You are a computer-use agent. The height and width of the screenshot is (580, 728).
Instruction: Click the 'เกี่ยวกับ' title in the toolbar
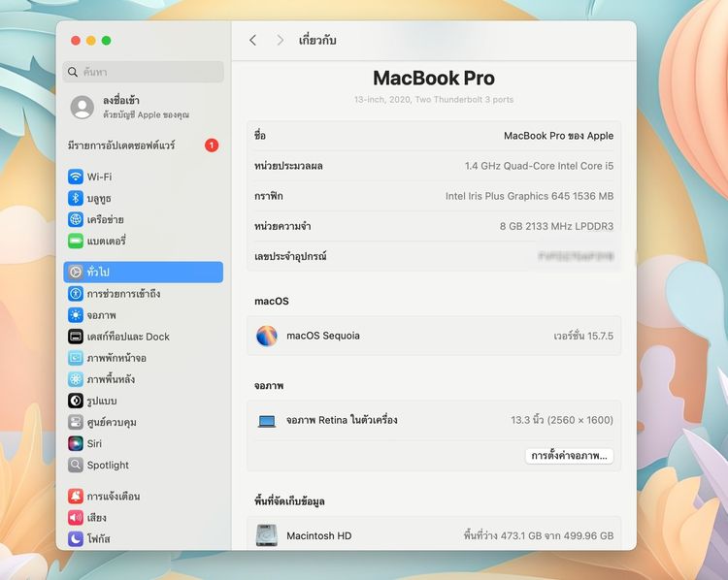317,41
